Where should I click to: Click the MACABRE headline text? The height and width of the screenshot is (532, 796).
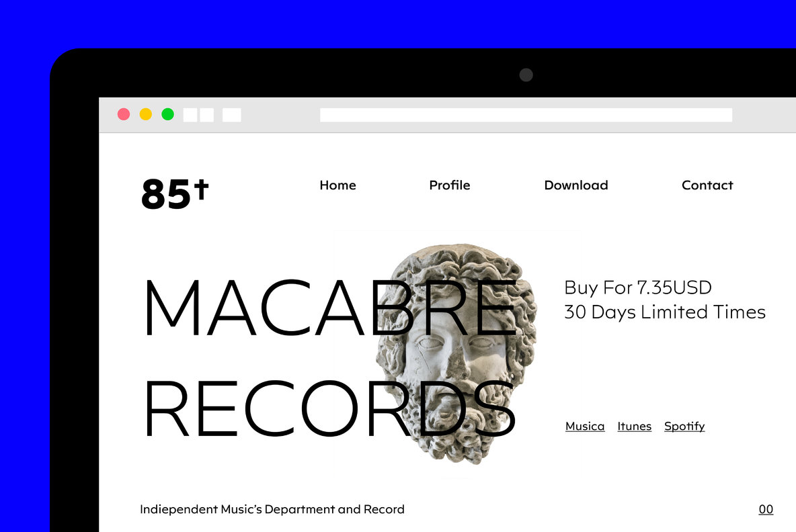(x=331, y=308)
